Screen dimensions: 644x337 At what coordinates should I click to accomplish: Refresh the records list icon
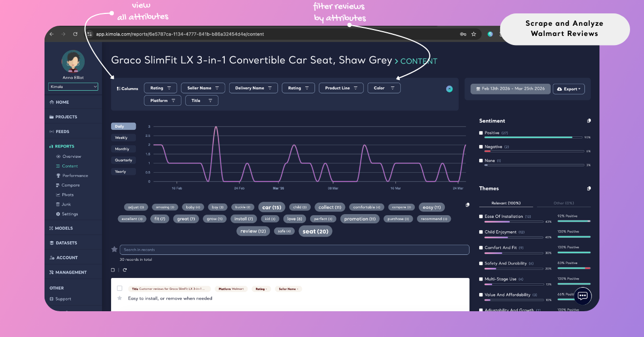(x=125, y=270)
